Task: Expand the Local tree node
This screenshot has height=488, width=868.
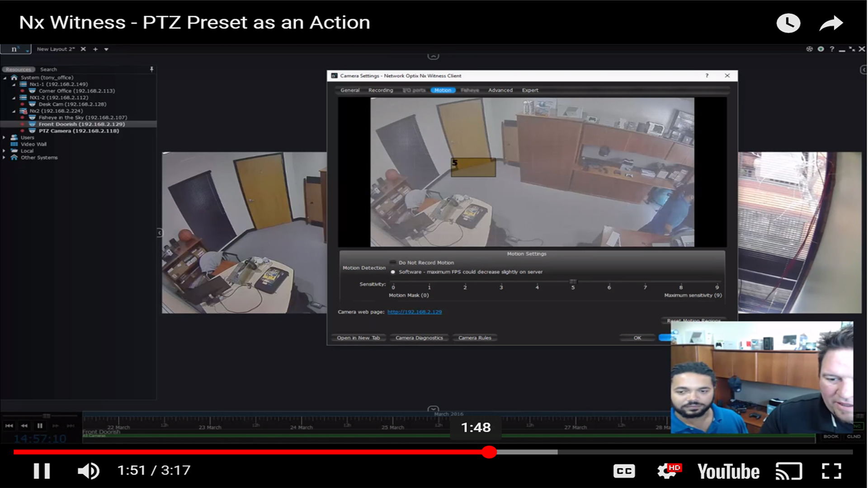Action: (x=4, y=151)
